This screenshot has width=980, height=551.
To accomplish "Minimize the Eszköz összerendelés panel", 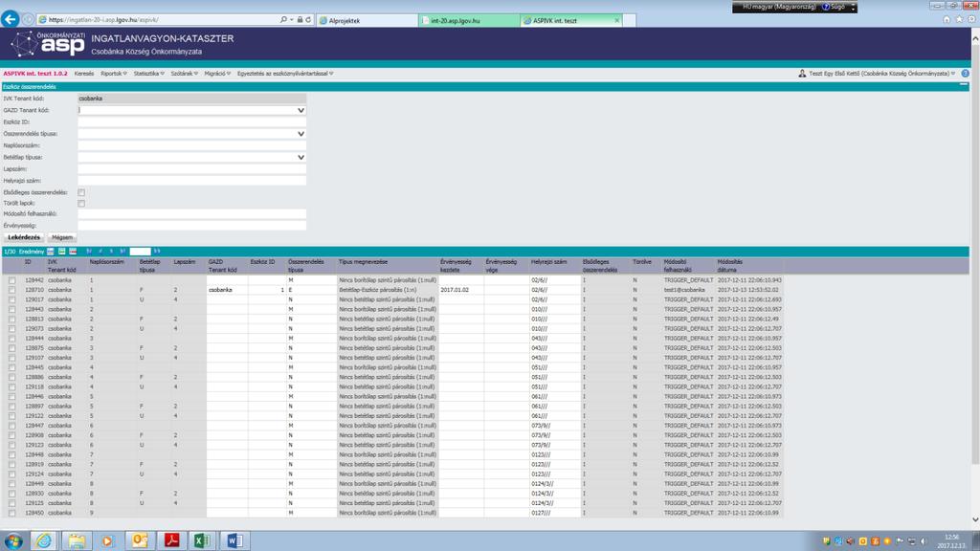I will click(963, 86).
